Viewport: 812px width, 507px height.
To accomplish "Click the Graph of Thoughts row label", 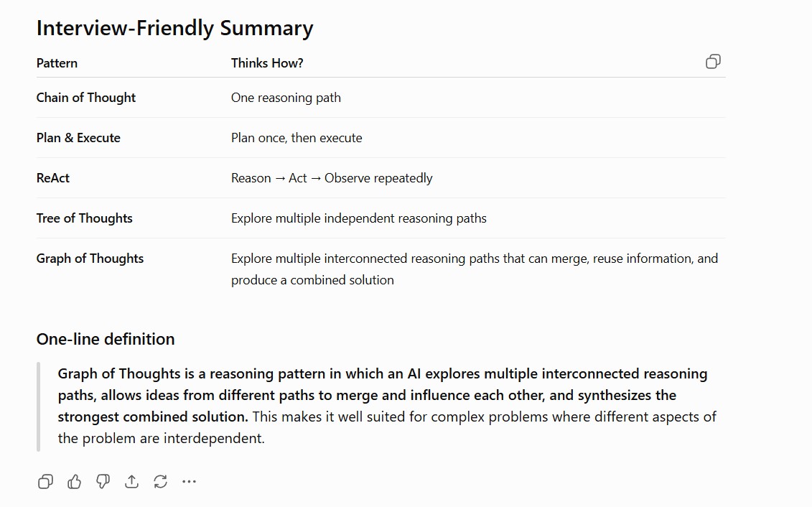I will tap(90, 259).
